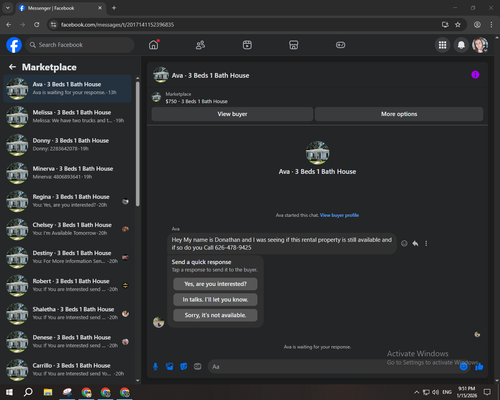This screenshot has width=500, height=400.
Task: Go to the Home feed icon
Action: (x=154, y=45)
